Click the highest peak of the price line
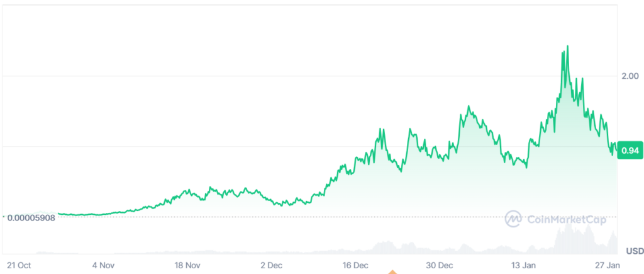Image resolution: width=644 pixels, height=274 pixels. click(x=568, y=47)
